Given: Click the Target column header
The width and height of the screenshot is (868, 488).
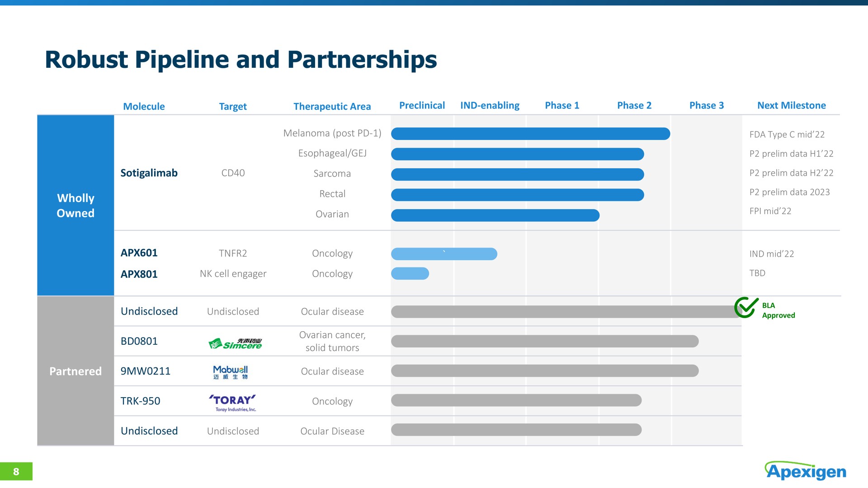Looking at the screenshot, I should click(233, 106).
